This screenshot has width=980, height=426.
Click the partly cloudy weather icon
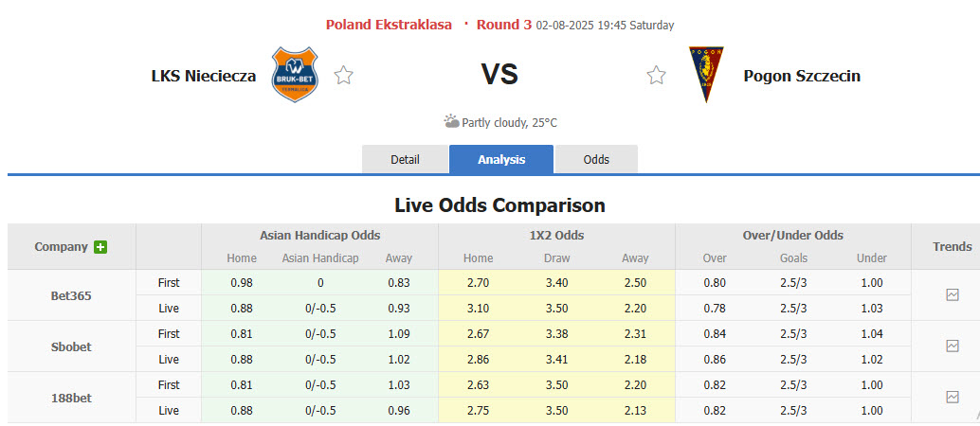coord(451,121)
